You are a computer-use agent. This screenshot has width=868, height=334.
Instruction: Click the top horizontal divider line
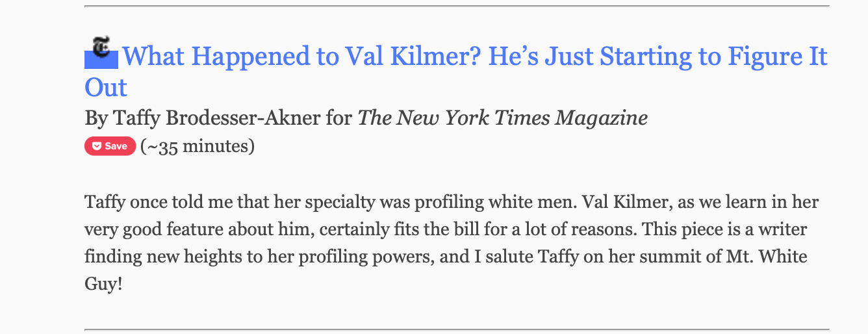(x=457, y=6)
